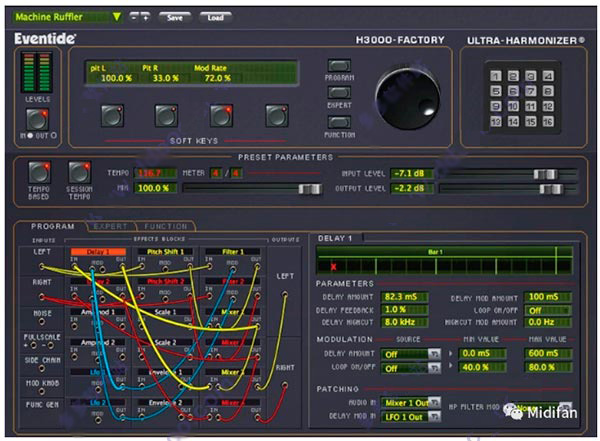Click the Fullscale minus patch jack
This screenshot has height=441, width=600.
(50, 346)
